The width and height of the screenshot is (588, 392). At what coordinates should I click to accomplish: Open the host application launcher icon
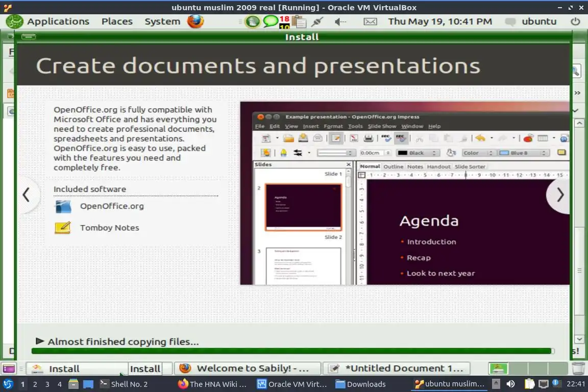(x=8, y=384)
